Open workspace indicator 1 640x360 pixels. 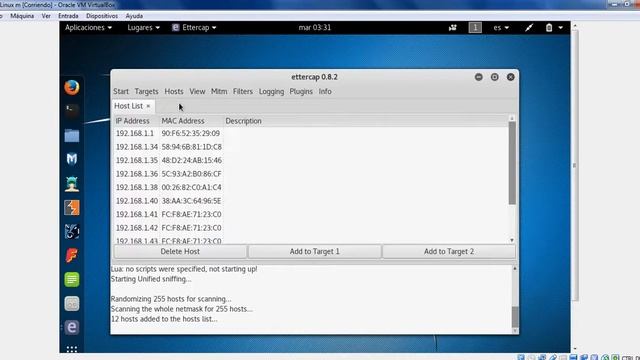[475, 28]
